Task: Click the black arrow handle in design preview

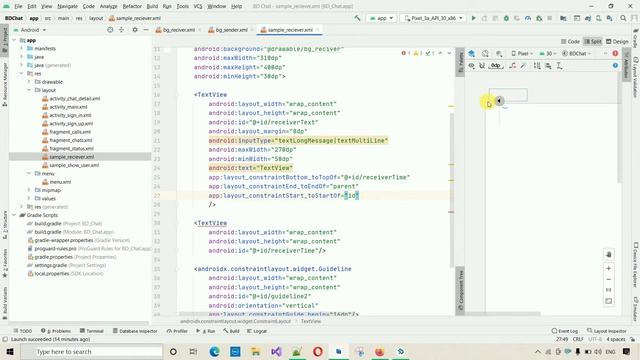Action: pos(499,100)
